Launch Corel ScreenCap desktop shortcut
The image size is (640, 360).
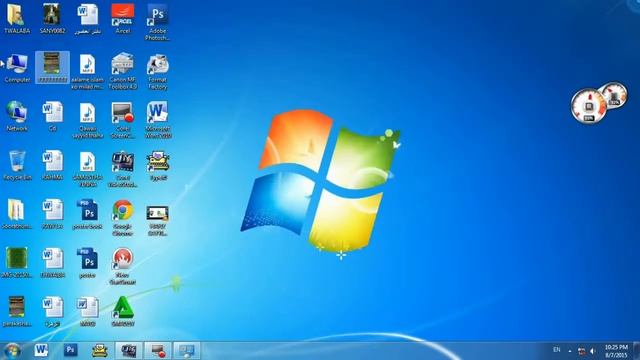coord(122,120)
